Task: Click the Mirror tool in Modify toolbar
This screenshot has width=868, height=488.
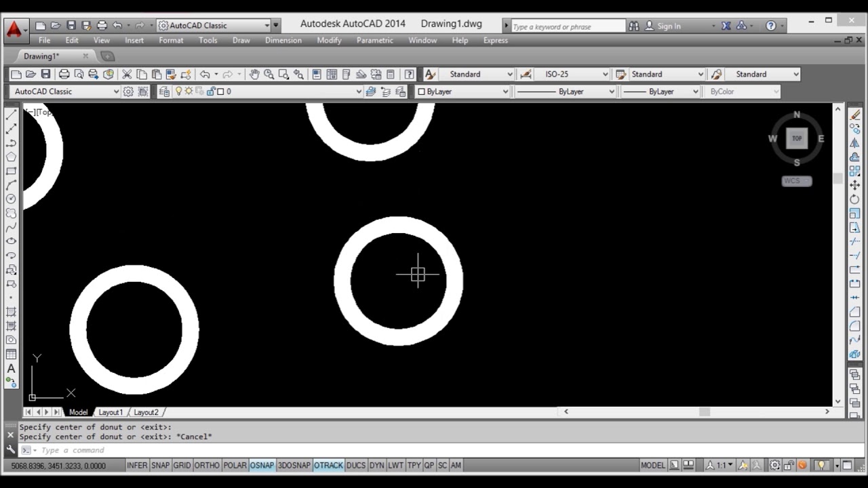Action: click(855, 143)
